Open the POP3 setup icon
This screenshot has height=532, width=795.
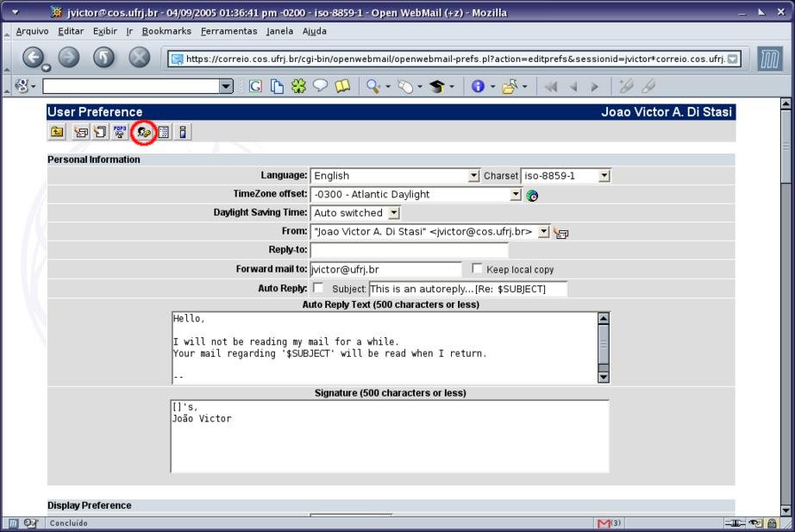pos(120,132)
